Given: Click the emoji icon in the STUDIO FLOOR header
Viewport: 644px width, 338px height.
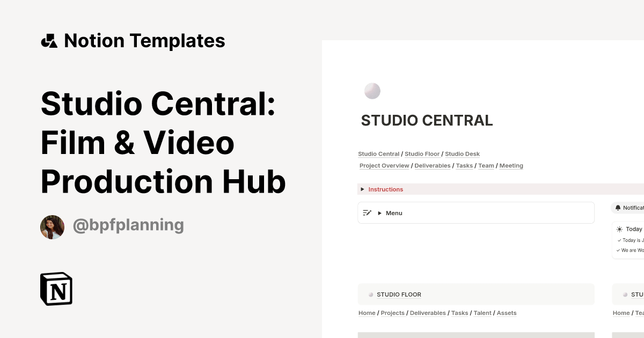Looking at the screenshot, I should 370,294.
